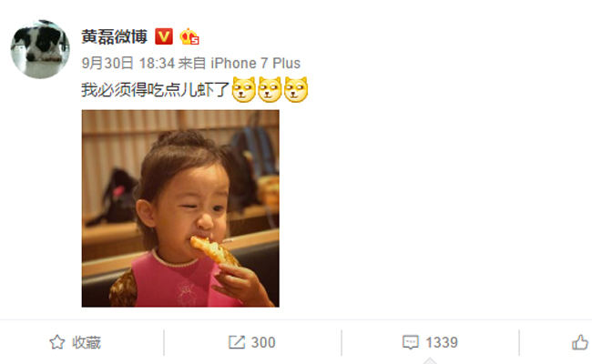Image resolution: width=592 pixels, height=364 pixels.
Task: Click the post text 我必须得吃点儿虾了
Action: point(156,90)
